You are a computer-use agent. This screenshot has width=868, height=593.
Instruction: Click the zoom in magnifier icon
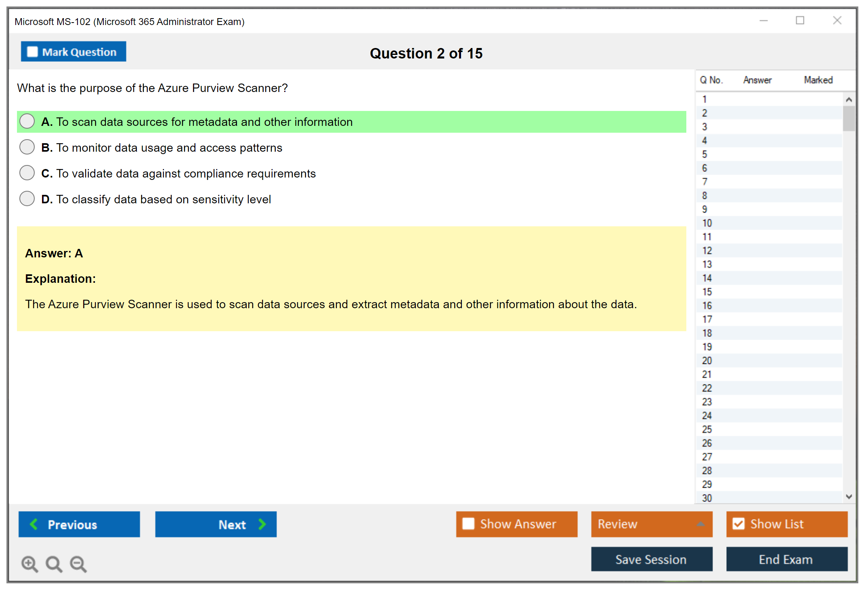coord(29,564)
